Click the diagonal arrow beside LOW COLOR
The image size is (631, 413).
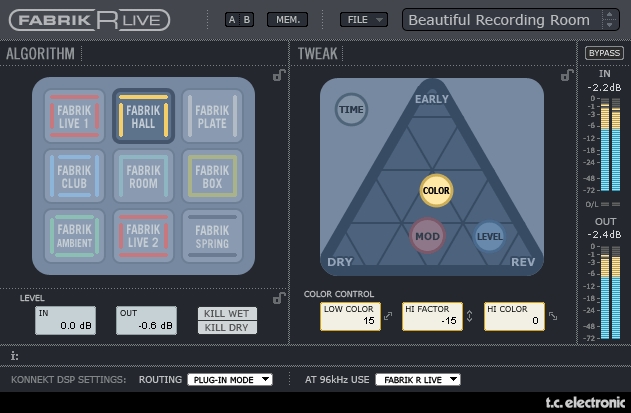pyautogui.click(x=388, y=316)
